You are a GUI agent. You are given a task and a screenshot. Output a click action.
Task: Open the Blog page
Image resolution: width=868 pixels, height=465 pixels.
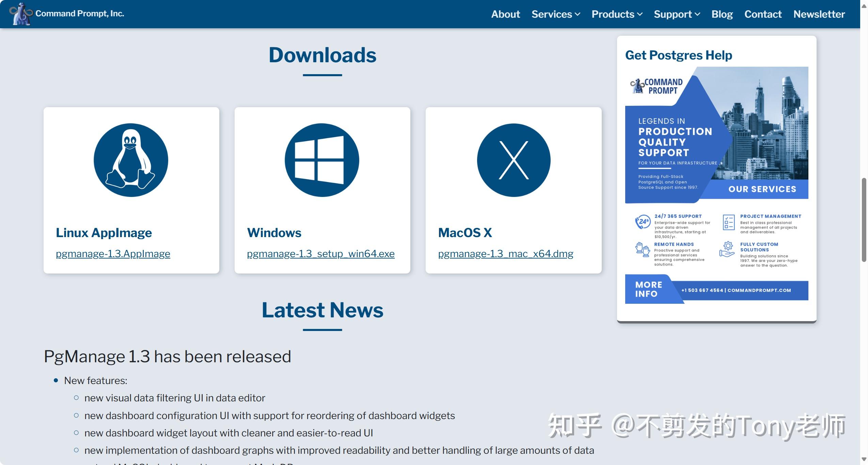coord(722,14)
